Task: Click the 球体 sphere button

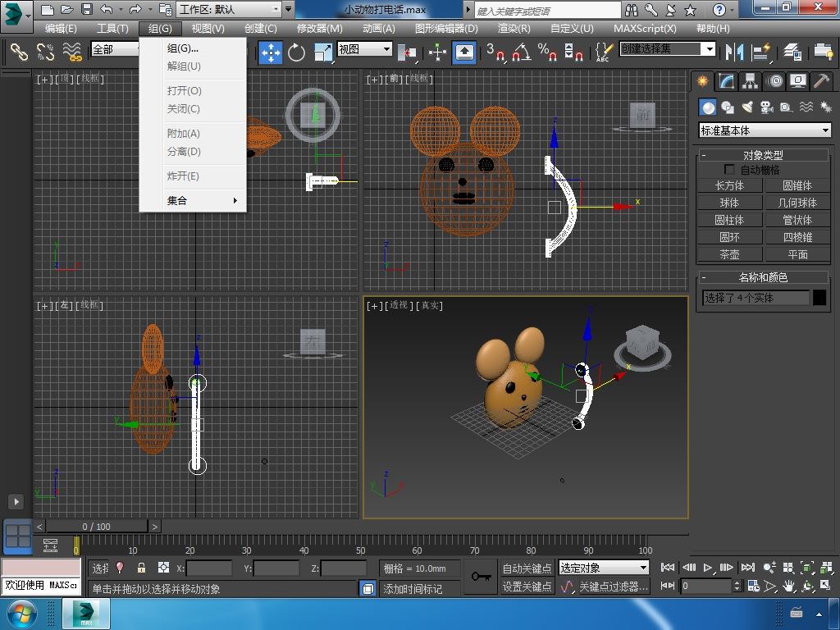Action: (x=729, y=203)
